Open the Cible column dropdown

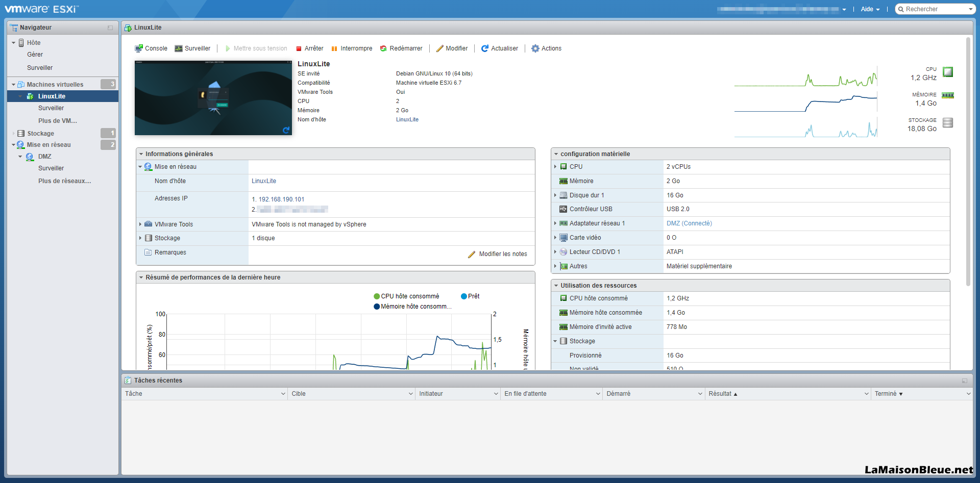[x=411, y=394]
